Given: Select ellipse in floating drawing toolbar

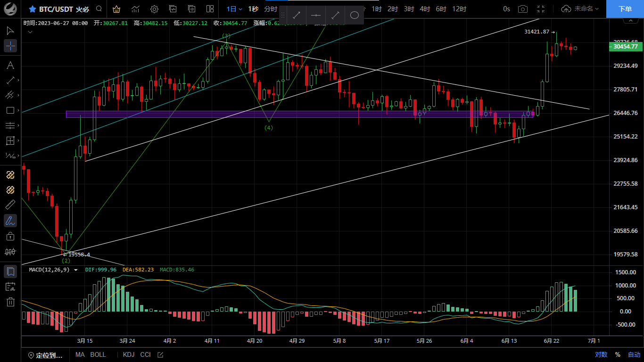Looking at the screenshot, I should pyautogui.click(x=355, y=15).
